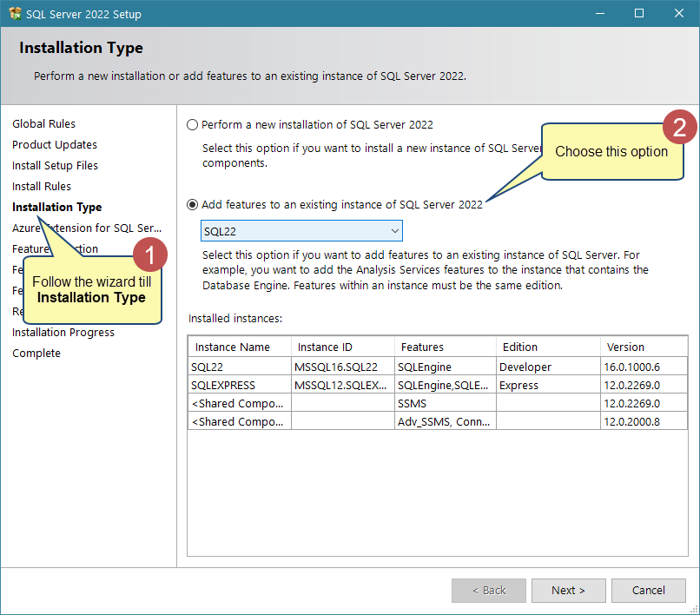Go to Global Rules step

tap(43, 123)
